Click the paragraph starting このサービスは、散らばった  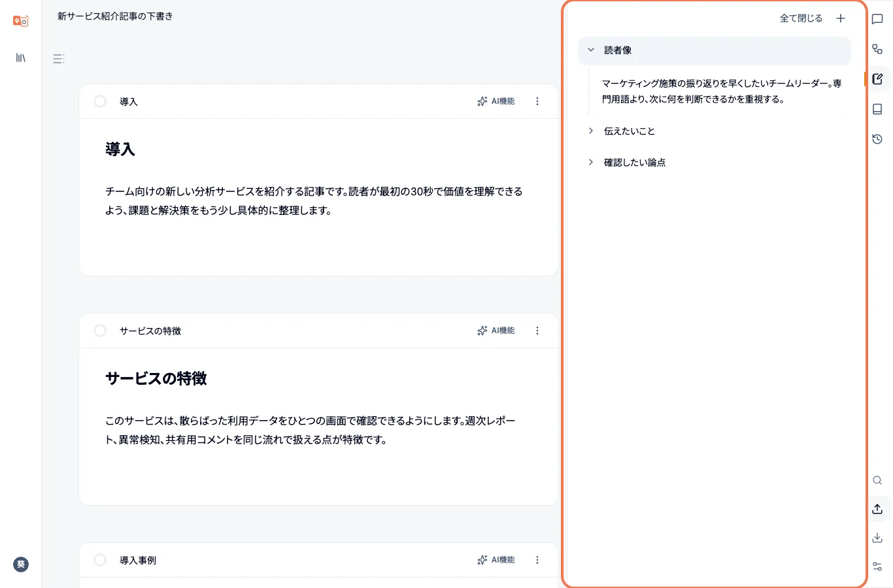click(311, 430)
